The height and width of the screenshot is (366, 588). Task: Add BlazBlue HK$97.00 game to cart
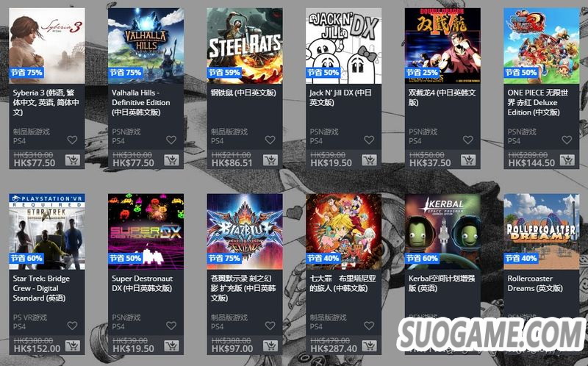pyautogui.click(x=270, y=345)
